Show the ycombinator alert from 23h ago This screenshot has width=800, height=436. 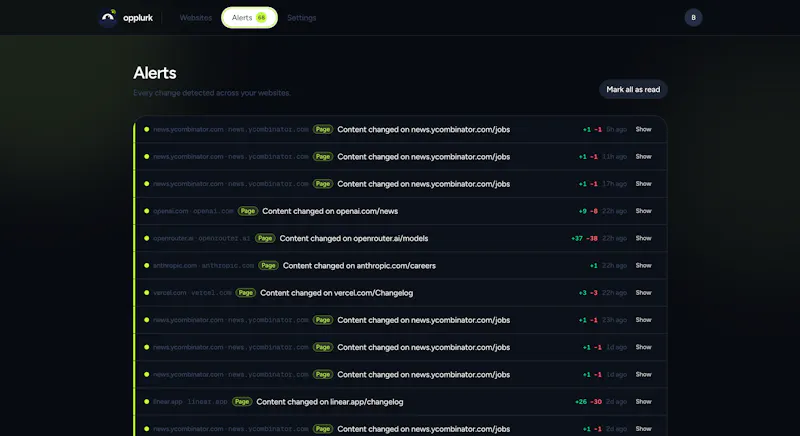pyautogui.click(x=643, y=320)
